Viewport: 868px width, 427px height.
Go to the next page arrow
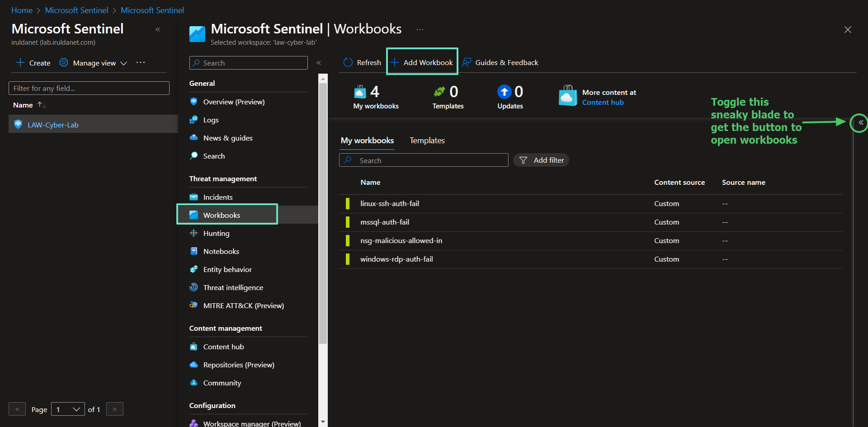(115, 409)
